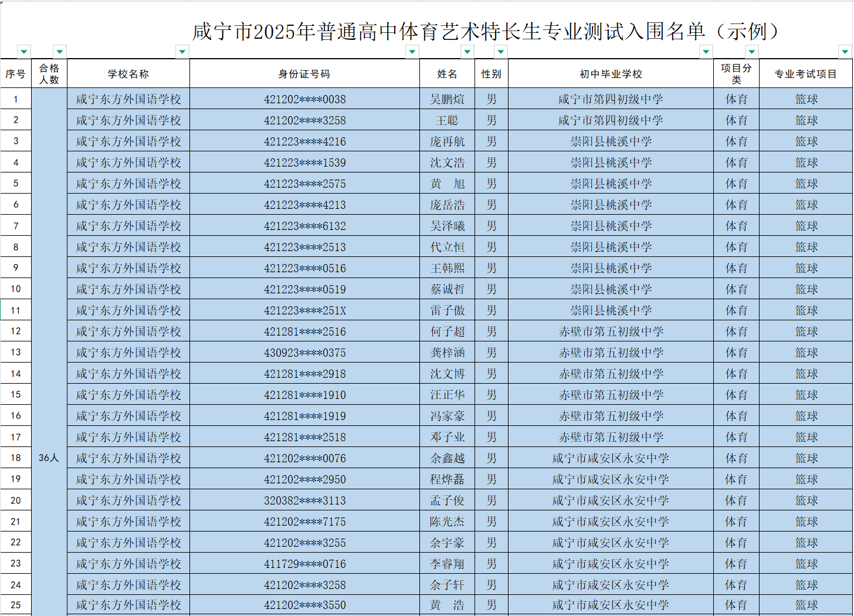This screenshot has width=854, height=616.
Task: Select ID cell 421202****3550
Action: (304, 605)
